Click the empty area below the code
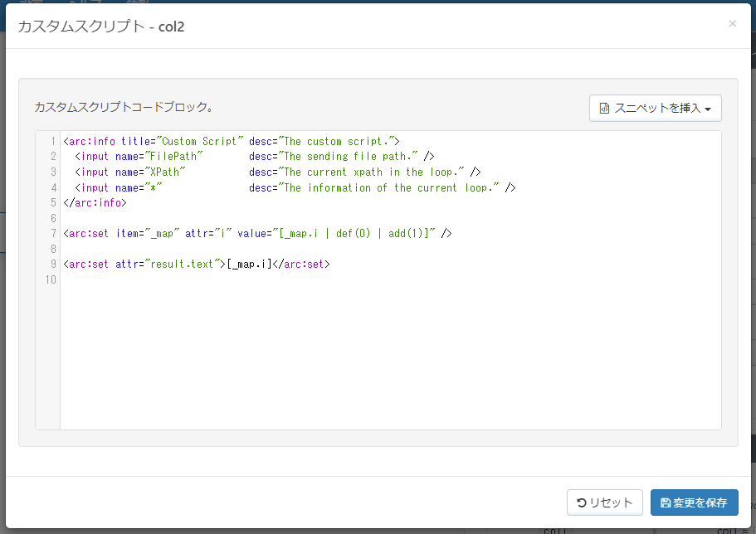756x534 pixels. 390,357
